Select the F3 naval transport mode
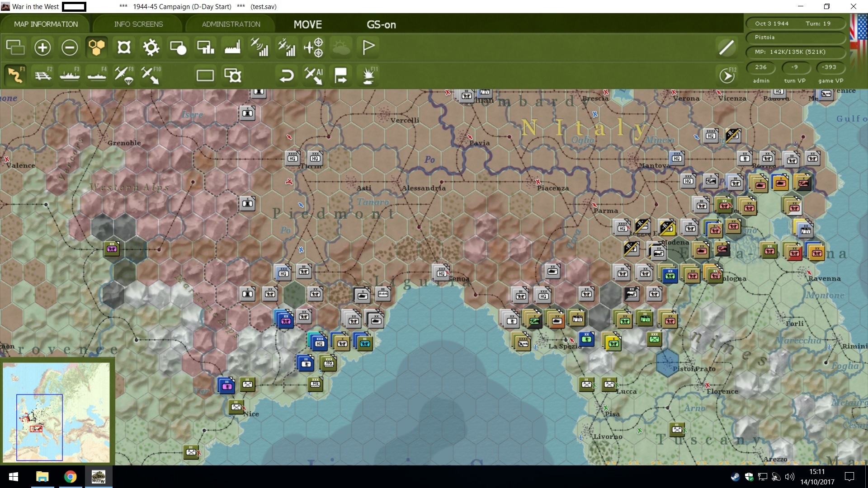 (x=70, y=75)
